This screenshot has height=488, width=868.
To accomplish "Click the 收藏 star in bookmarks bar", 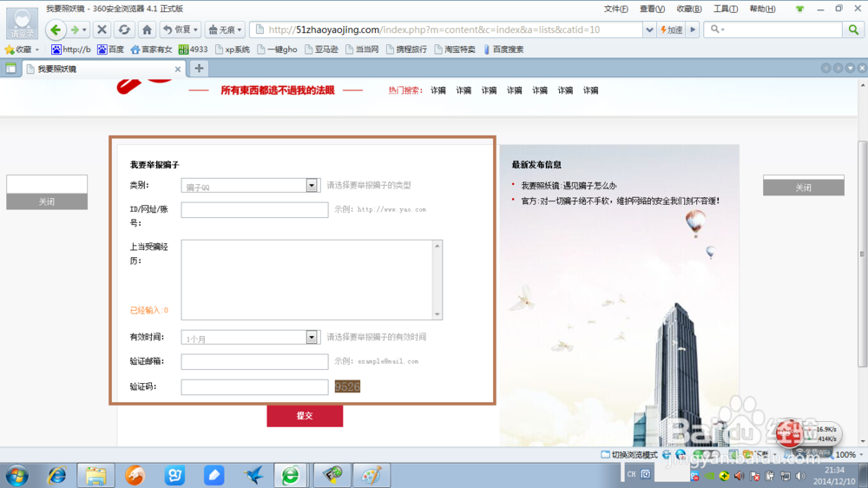I will (10, 49).
